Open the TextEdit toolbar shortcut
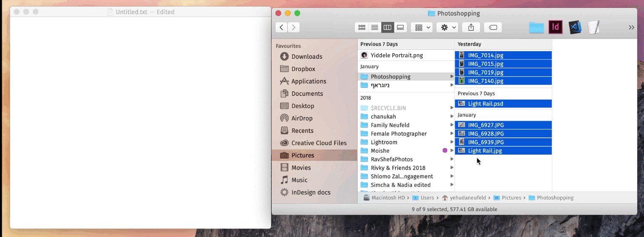 pyautogui.click(x=594, y=27)
